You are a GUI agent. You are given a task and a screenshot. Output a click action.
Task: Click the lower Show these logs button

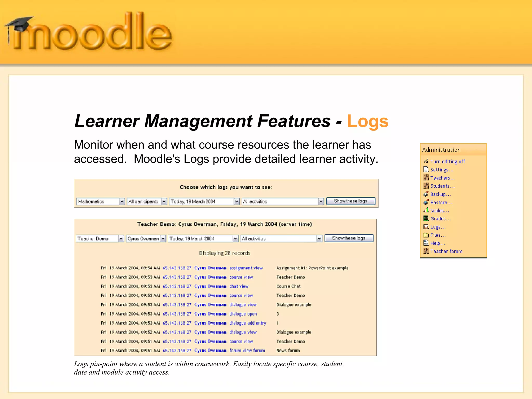(349, 238)
